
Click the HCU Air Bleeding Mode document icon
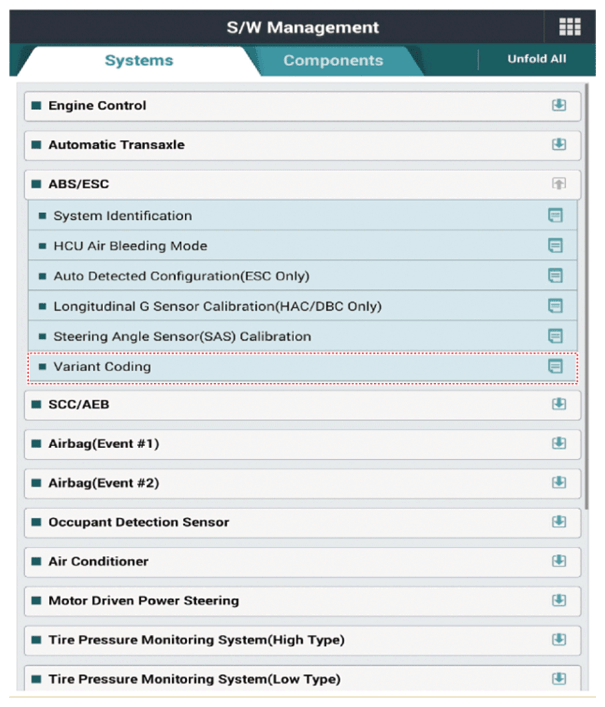555,246
